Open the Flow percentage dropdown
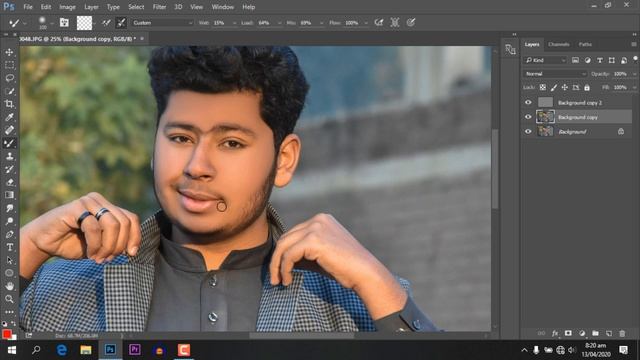640x360 pixels. click(366, 23)
